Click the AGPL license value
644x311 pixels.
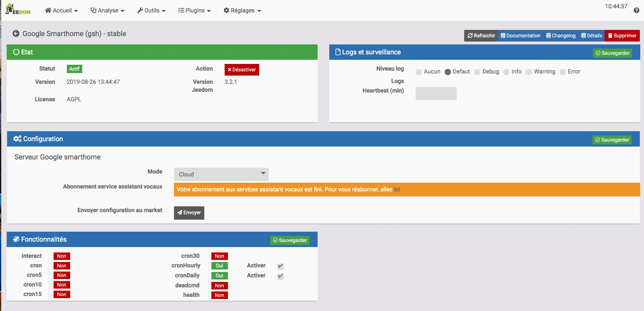click(x=74, y=99)
